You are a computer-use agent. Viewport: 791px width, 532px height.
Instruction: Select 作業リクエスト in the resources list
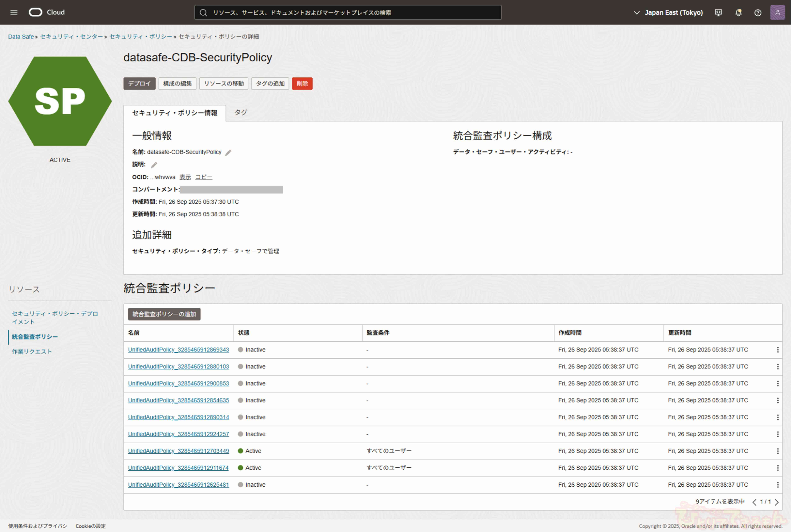coord(32,352)
